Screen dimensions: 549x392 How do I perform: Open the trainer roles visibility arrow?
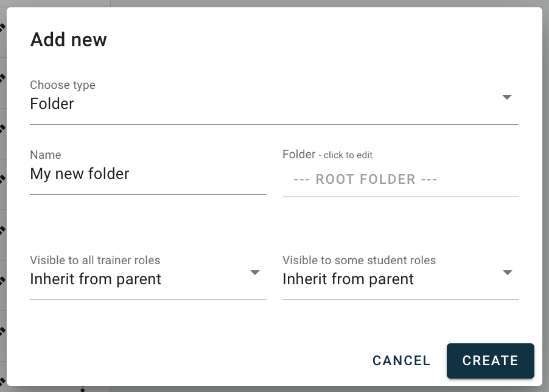coord(255,273)
